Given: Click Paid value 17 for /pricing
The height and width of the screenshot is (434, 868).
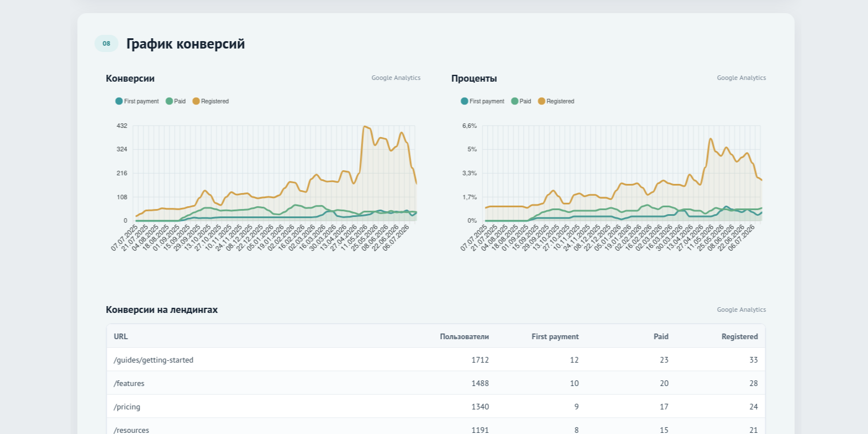Looking at the screenshot, I should [664, 407].
